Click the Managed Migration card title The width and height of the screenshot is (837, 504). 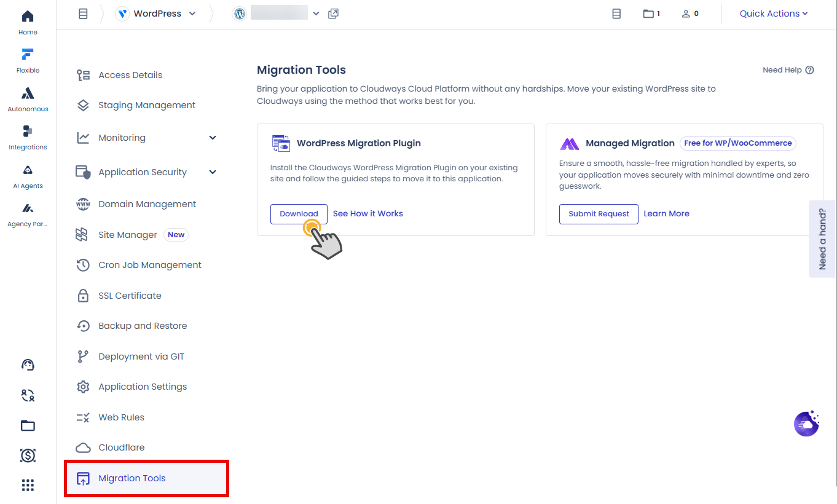(x=630, y=143)
